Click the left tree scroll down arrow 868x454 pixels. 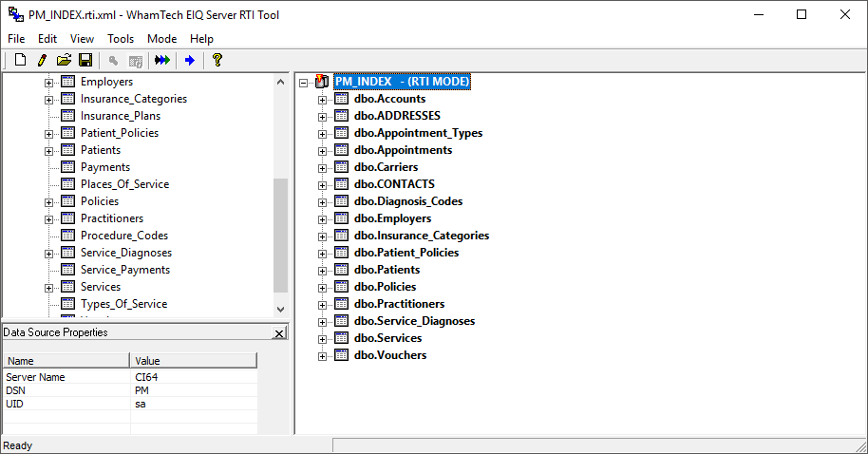click(281, 309)
